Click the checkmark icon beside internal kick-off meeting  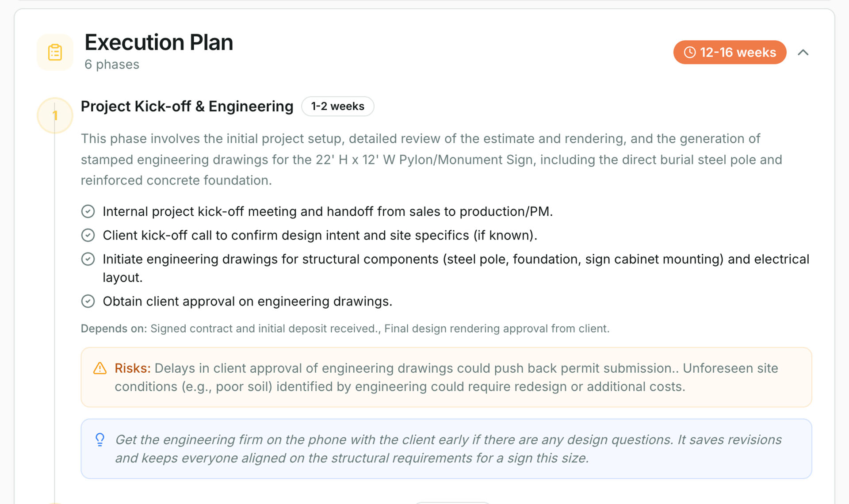(x=88, y=211)
